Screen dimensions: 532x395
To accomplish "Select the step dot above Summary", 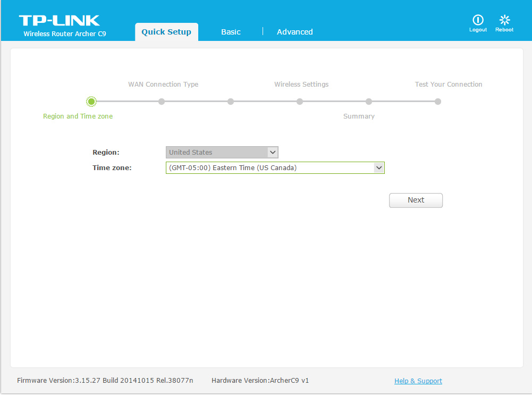I will (x=369, y=102).
